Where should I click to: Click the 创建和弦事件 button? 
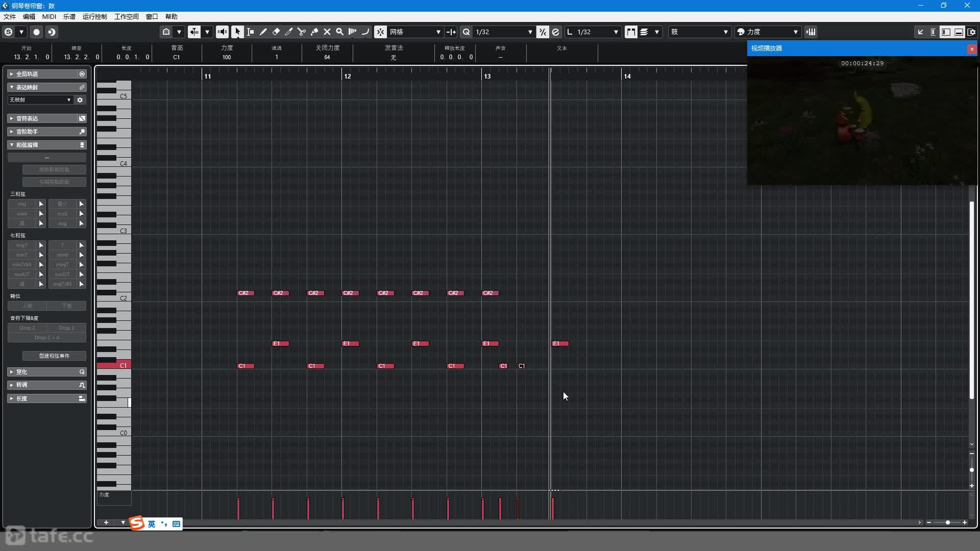[x=54, y=356]
